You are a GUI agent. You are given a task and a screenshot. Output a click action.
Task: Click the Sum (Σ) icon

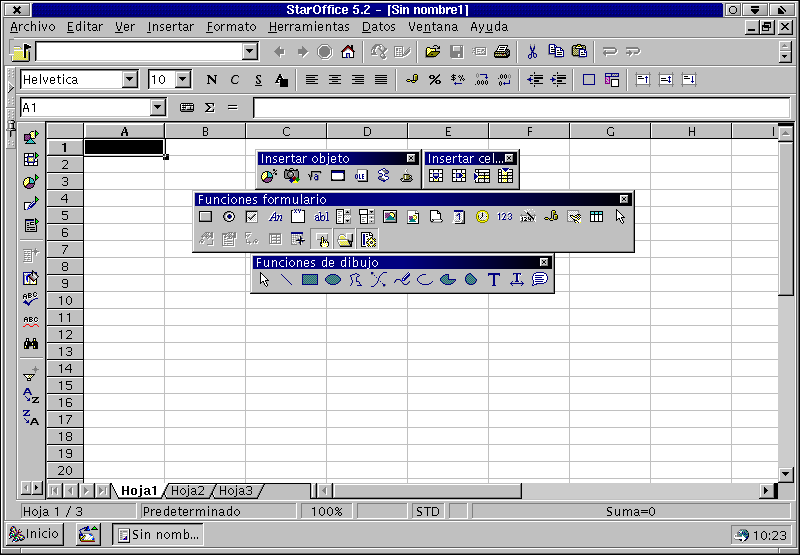(210, 107)
